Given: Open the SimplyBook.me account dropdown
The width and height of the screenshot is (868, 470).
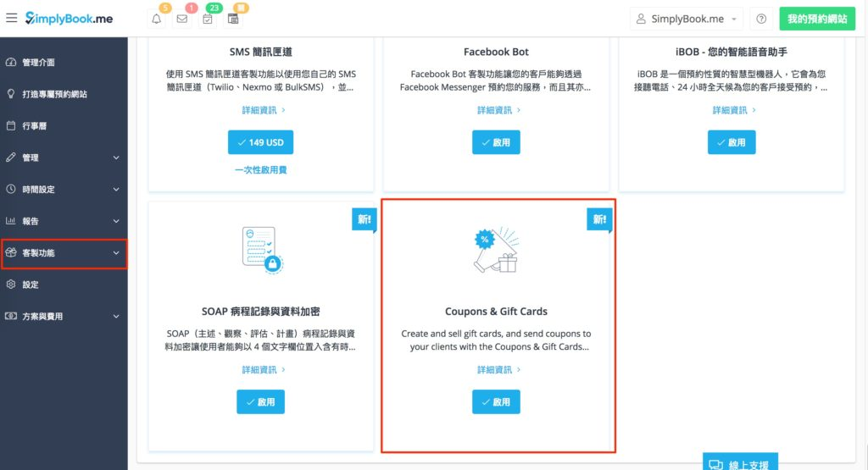Looking at the screenshot, I should [686, 19].
